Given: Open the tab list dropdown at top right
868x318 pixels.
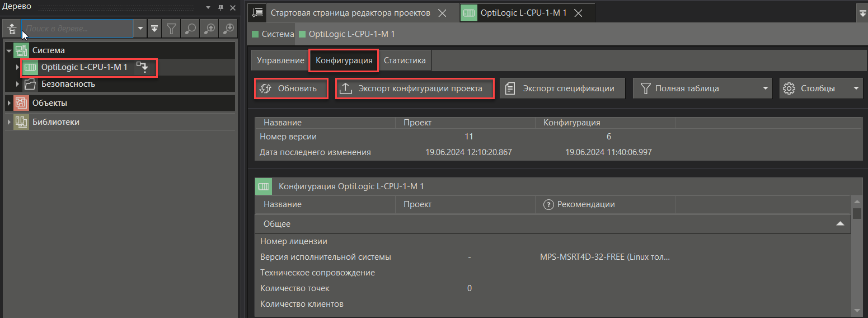Looking at the screenshot, I should [862, 13].
